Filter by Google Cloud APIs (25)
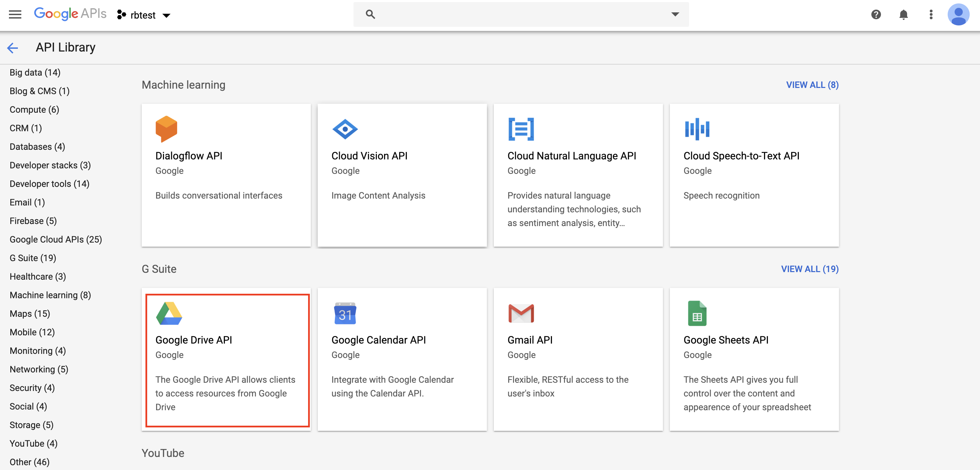 click(x=56, y=239)
